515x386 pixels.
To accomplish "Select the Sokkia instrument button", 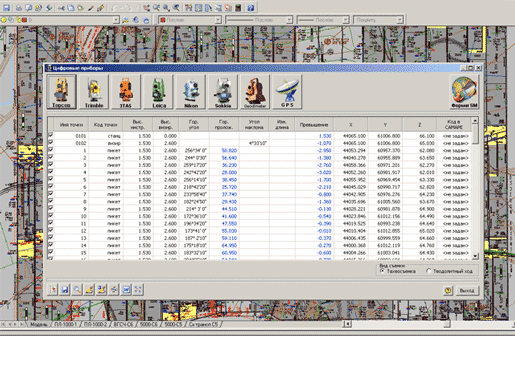I will [x=223, y=92].
